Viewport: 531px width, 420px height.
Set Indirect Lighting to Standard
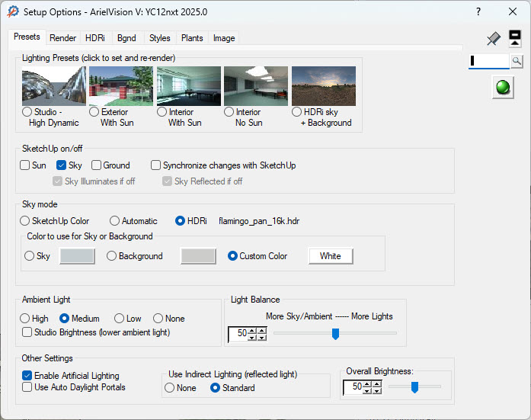click(215, 388)
